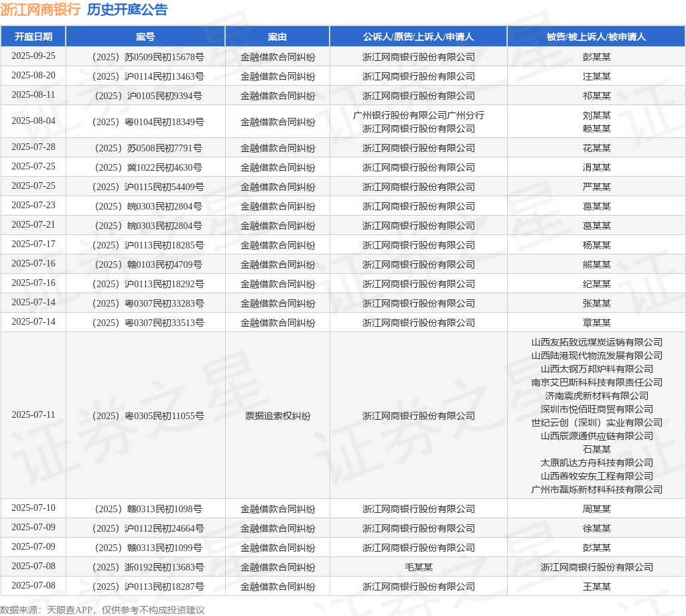
Task: Click the cause 票据追索权纠纷
Action: pyautogui.click(x=277, y=416)
